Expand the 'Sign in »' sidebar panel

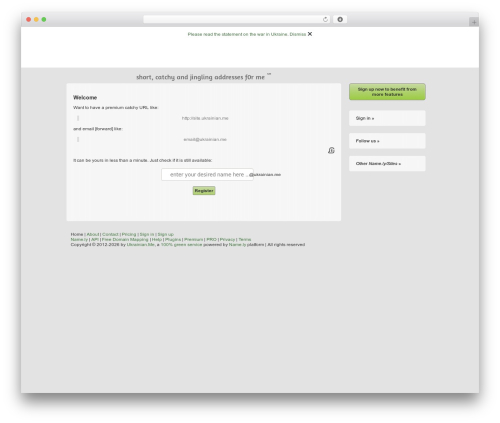(x=387, y=118)
